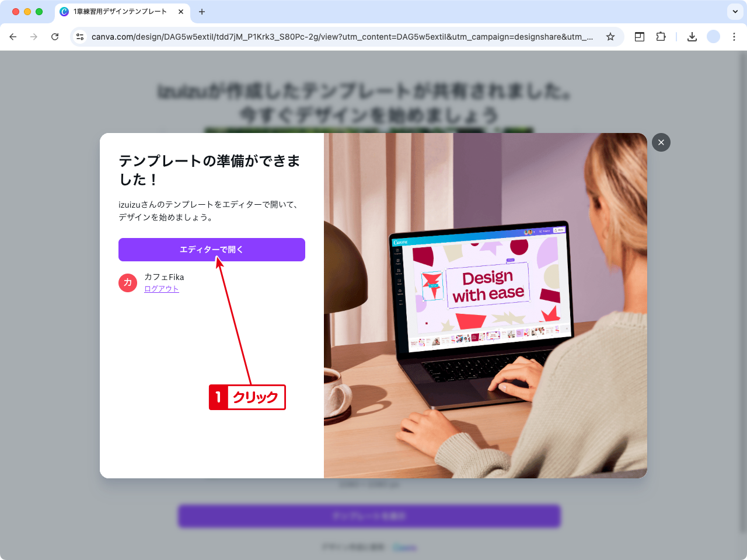Open a new browser tab
The width and height of the screenshot is (747, 560).
(202, 12)
